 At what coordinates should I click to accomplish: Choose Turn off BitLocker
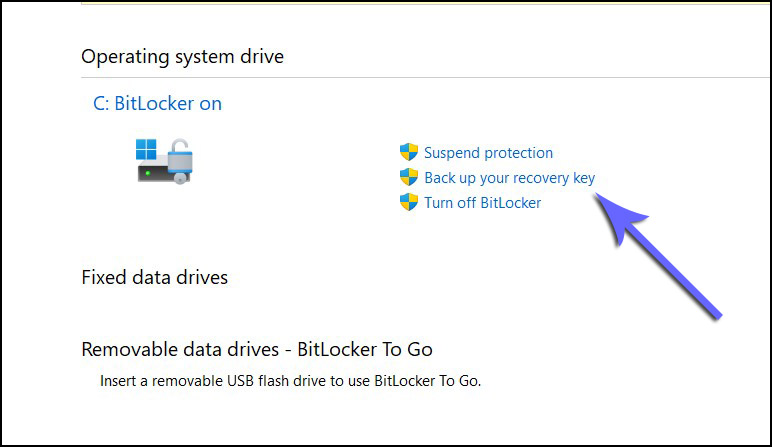[x=482, y=203]
